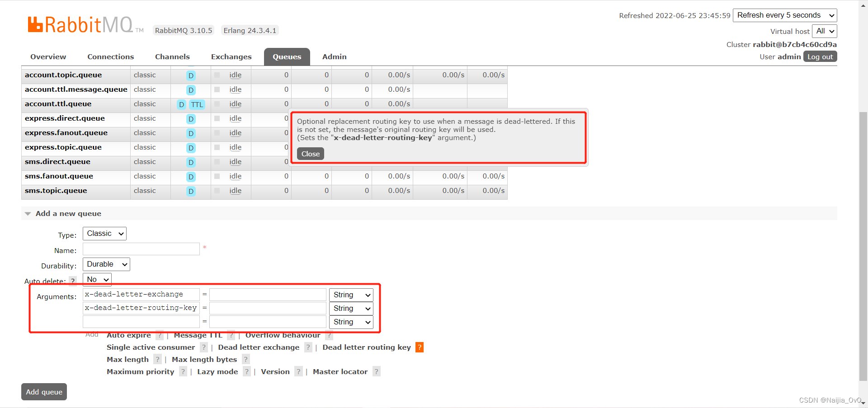868x408 pixels.
Task: Click orange help icon for Dead letter routing key
Action: click(420, 347)
